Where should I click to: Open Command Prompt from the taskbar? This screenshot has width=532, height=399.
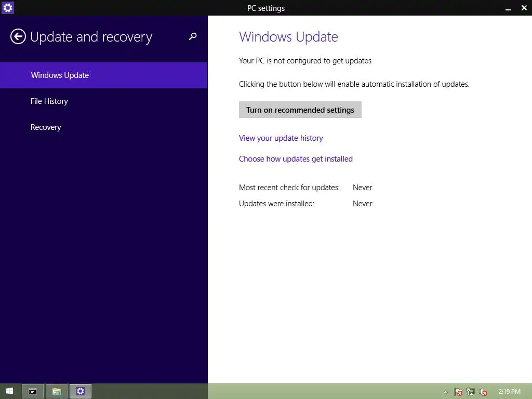(x=33, y=392)
